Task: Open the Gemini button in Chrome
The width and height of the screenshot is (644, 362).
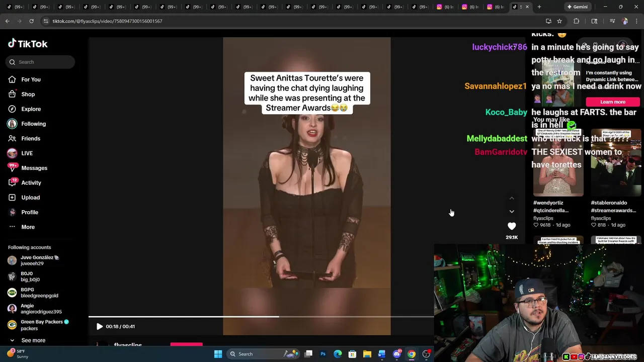Action: [x=577, y=7]
